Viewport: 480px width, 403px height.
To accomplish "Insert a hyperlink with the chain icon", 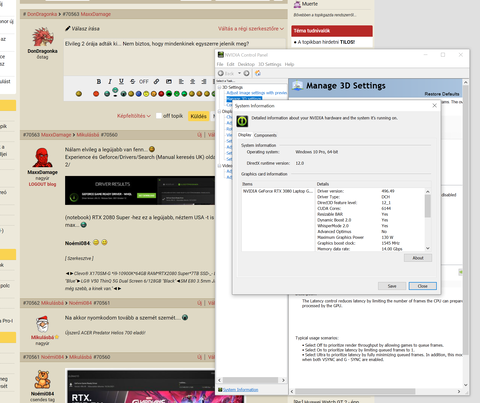I will click(x=156, y=81).
